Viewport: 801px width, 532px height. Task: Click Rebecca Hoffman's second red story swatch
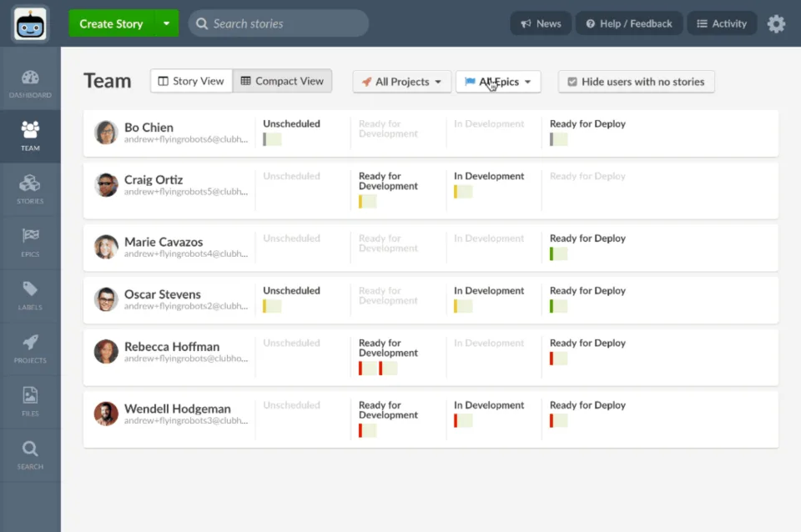point(388,368)
